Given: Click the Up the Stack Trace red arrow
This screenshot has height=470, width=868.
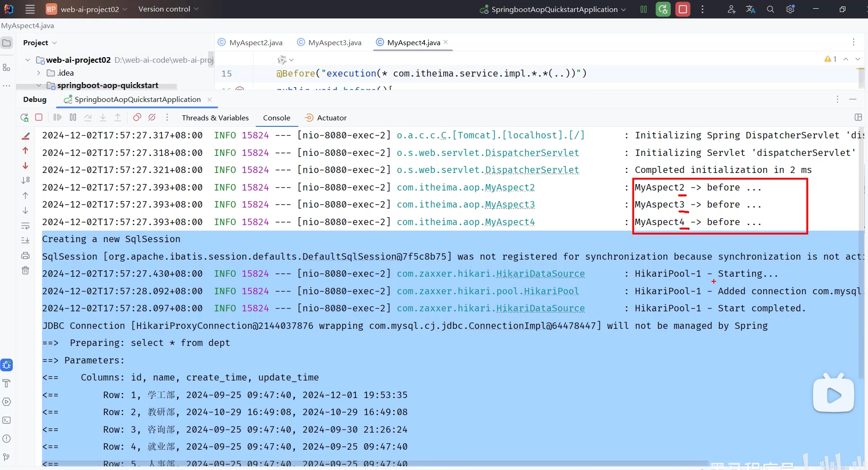Looking at the screenshot, I should (x=25, y=150).
